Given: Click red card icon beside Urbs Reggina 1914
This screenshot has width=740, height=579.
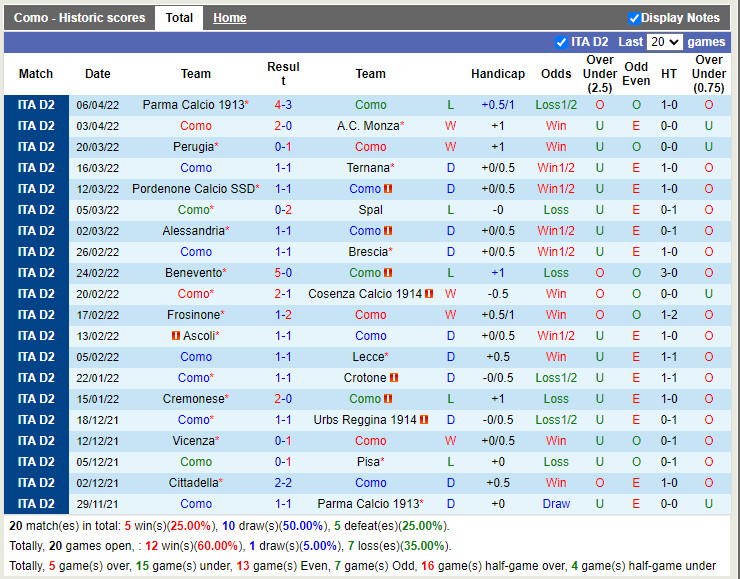Looking at the screenshot, I should 425,420.
